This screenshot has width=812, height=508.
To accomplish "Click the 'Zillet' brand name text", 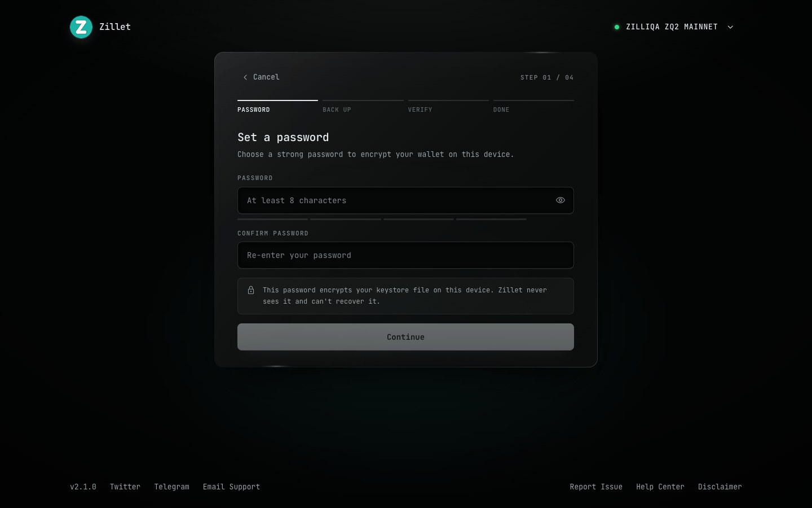I will coord(115,27).
